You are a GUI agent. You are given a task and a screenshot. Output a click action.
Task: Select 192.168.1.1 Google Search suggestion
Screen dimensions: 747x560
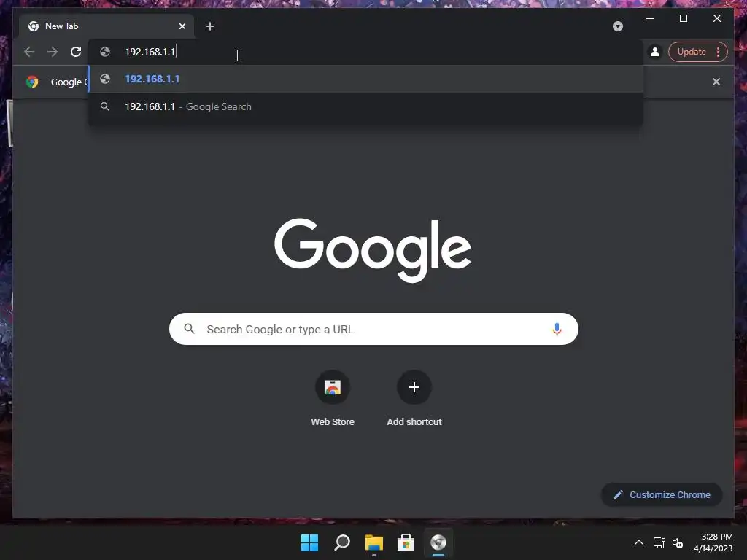click(366, 106)
